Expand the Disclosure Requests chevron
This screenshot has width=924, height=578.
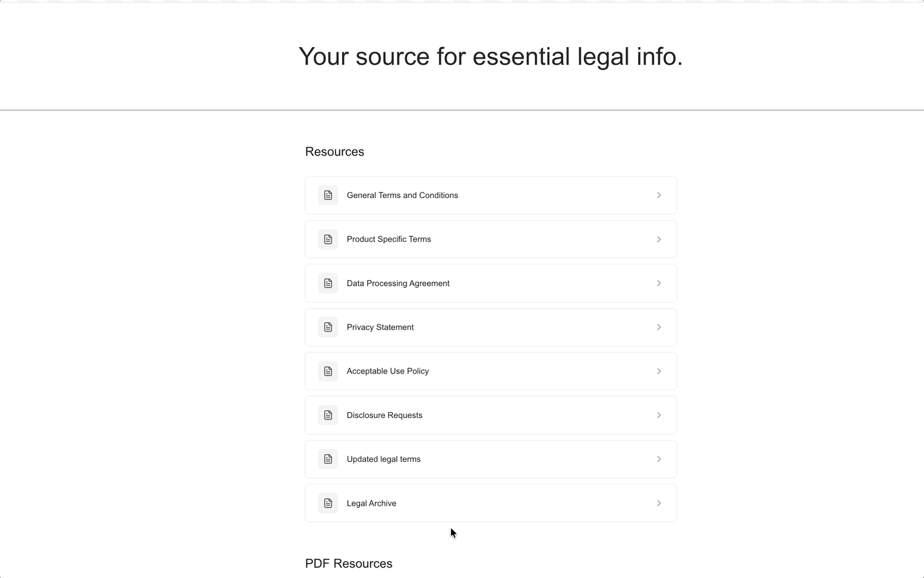(659, 415)
